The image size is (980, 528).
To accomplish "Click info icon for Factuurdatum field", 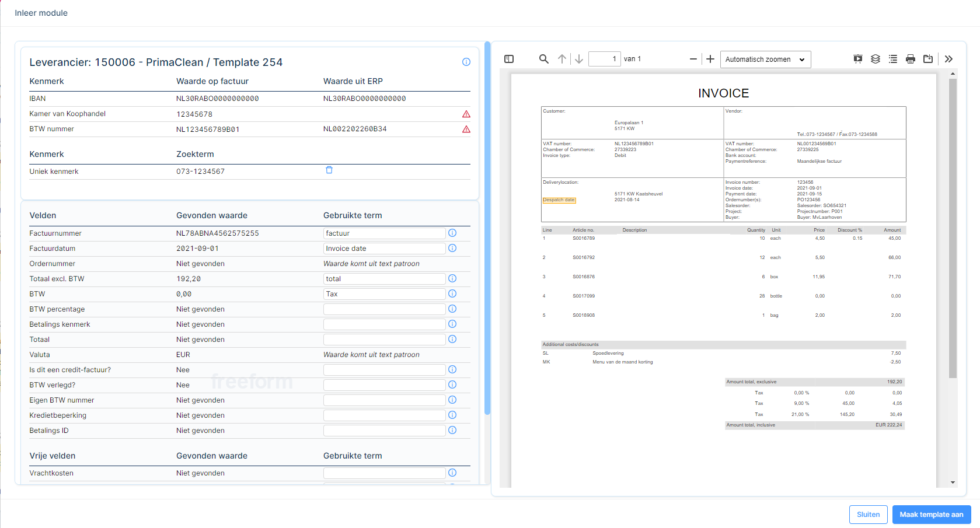I will (452, 248).
